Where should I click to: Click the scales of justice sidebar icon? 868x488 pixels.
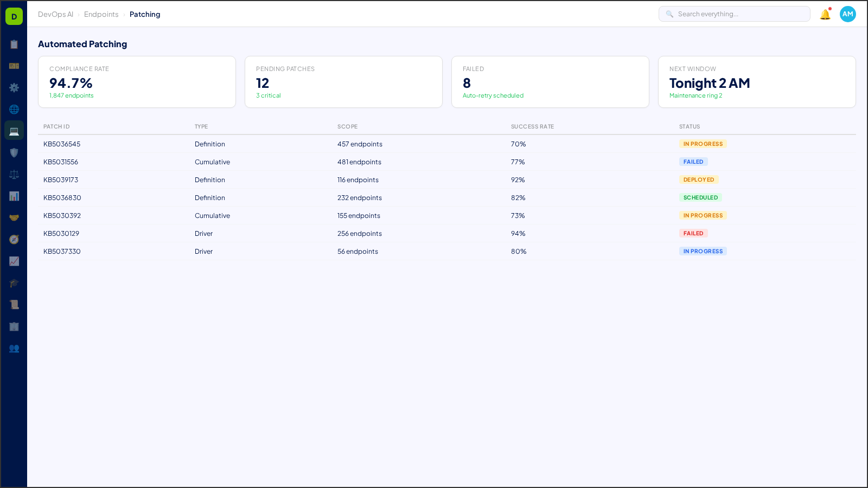(x=14, y=174)
